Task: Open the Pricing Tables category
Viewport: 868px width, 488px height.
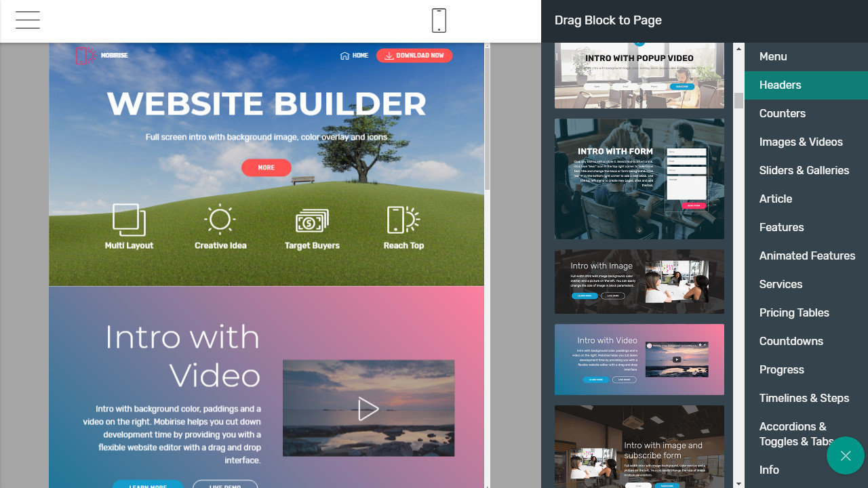Action: pyautogui.click(x=794, y=312)
